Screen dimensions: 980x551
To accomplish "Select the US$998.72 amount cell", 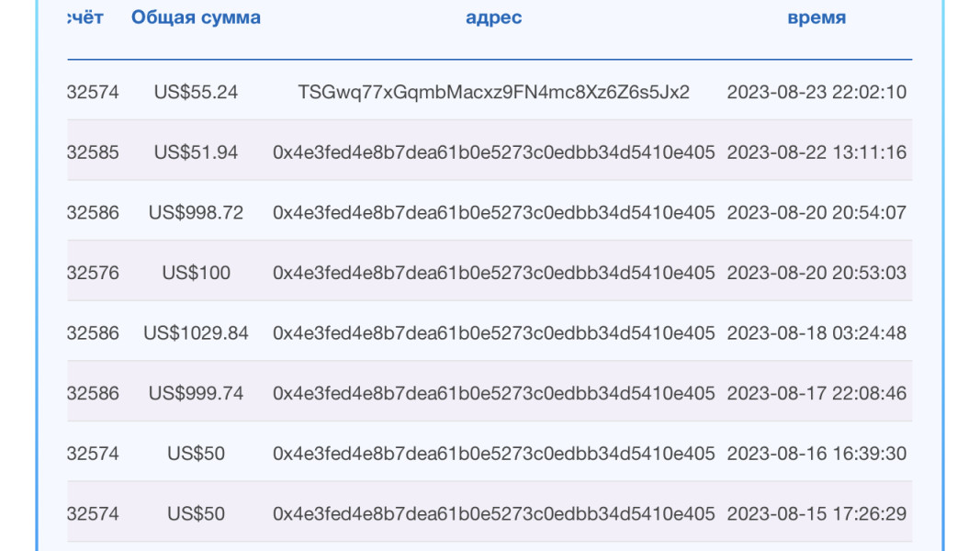I will 196,213.
